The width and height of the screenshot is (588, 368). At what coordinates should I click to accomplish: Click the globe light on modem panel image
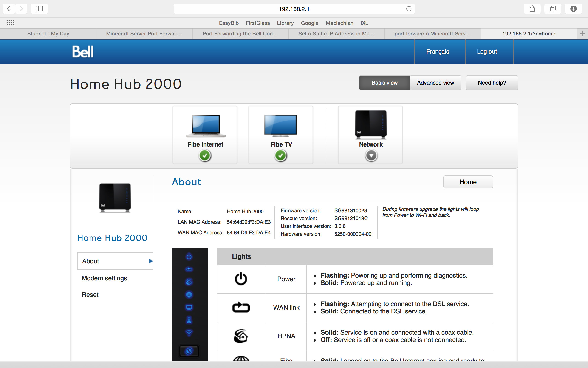(x=189, y=295)
